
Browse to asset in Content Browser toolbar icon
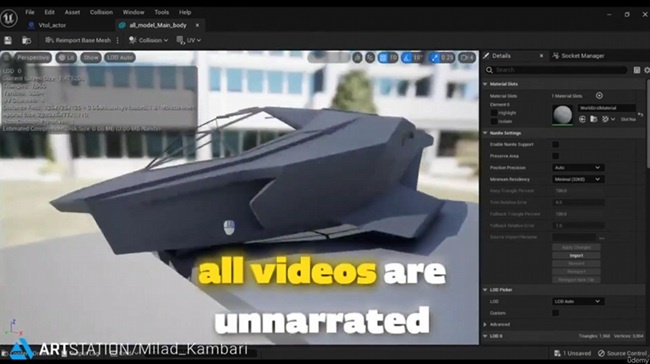click(x=27, y=40)
